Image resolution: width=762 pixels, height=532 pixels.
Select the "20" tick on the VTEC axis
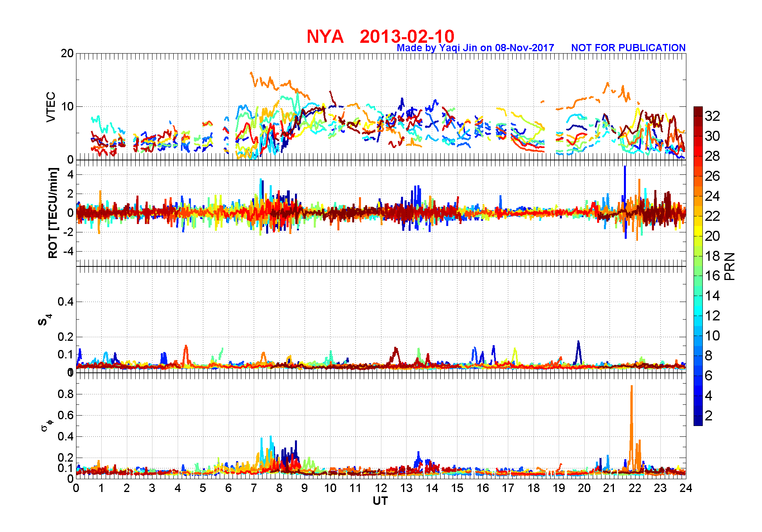click(x=67, y=54)
